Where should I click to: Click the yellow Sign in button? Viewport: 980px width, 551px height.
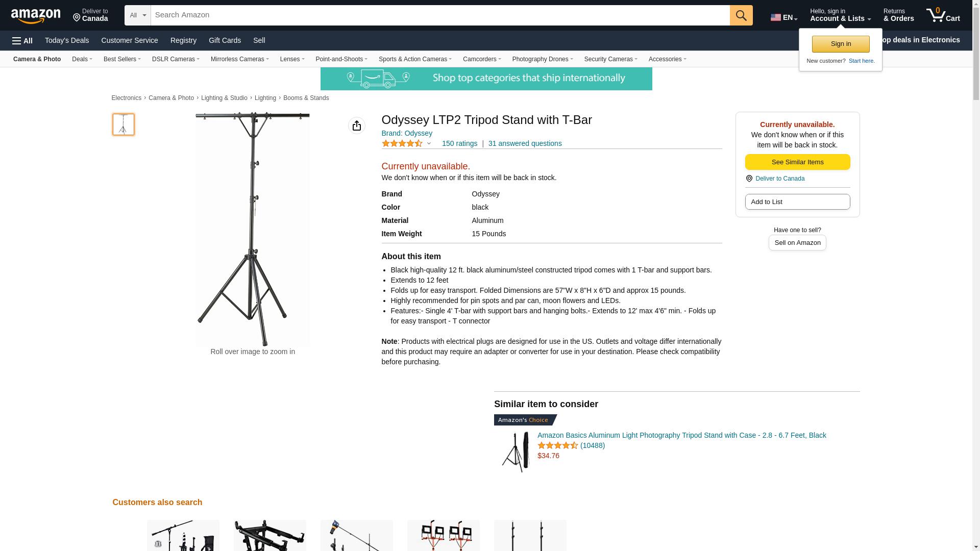point(841,44)
